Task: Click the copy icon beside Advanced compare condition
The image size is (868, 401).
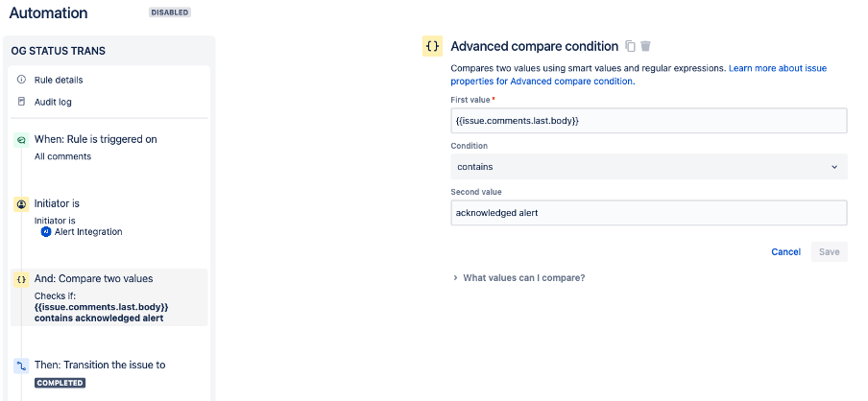Action: 630,46
